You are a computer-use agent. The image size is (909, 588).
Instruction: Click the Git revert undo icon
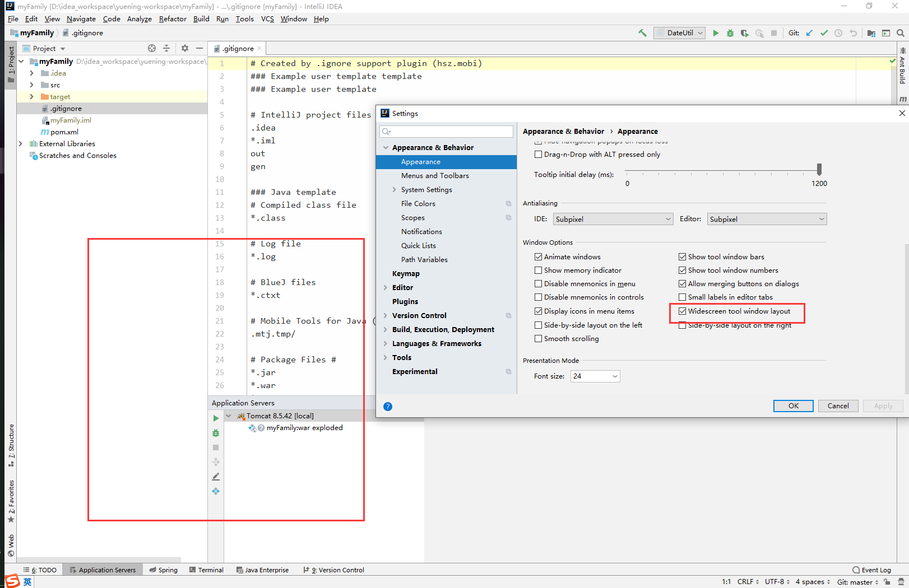tap(853, 33)
